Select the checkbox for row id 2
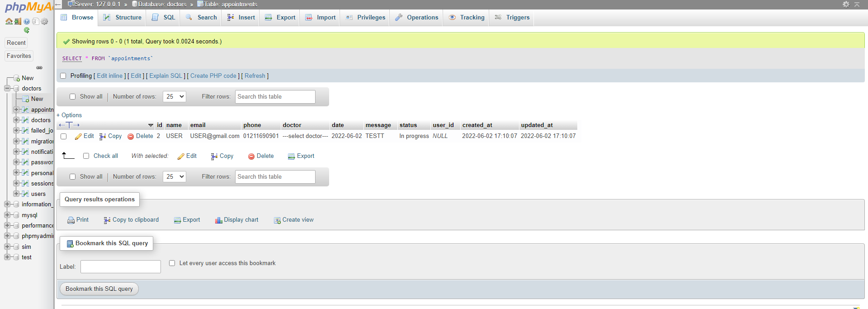The width and height of the screenshot is (868, 309). tap(63, 136)
